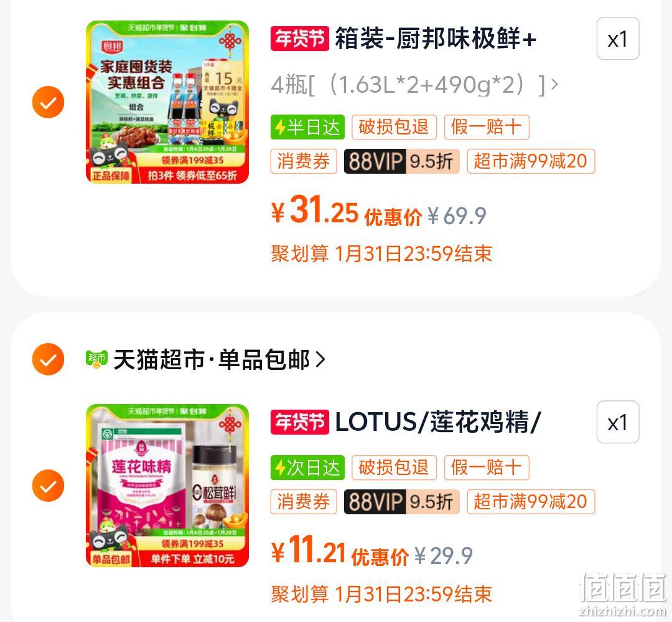
Task: Tap the 半日达 delivery tag
Action: point(307,127)
